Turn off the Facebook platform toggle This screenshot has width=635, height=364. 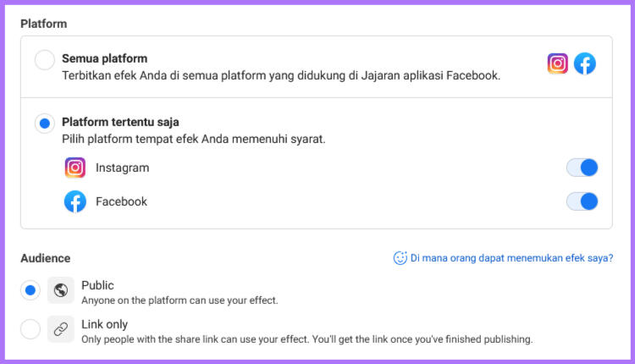tap(582, 201)
